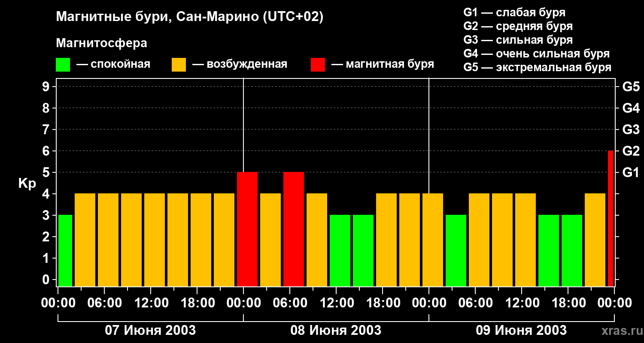Viewport: 644px width, 343px height.
Task: Click the right axis label G1
Action: tap(631, 172)
